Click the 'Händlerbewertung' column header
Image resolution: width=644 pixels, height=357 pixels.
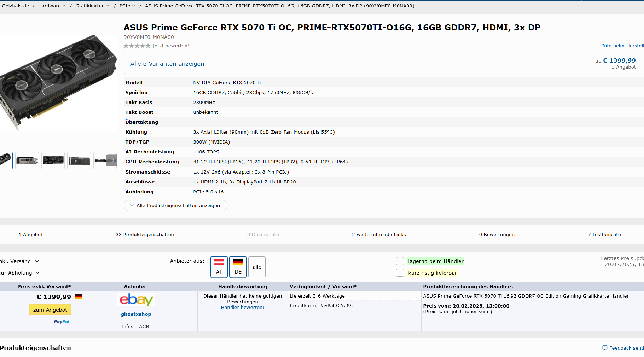243,286
